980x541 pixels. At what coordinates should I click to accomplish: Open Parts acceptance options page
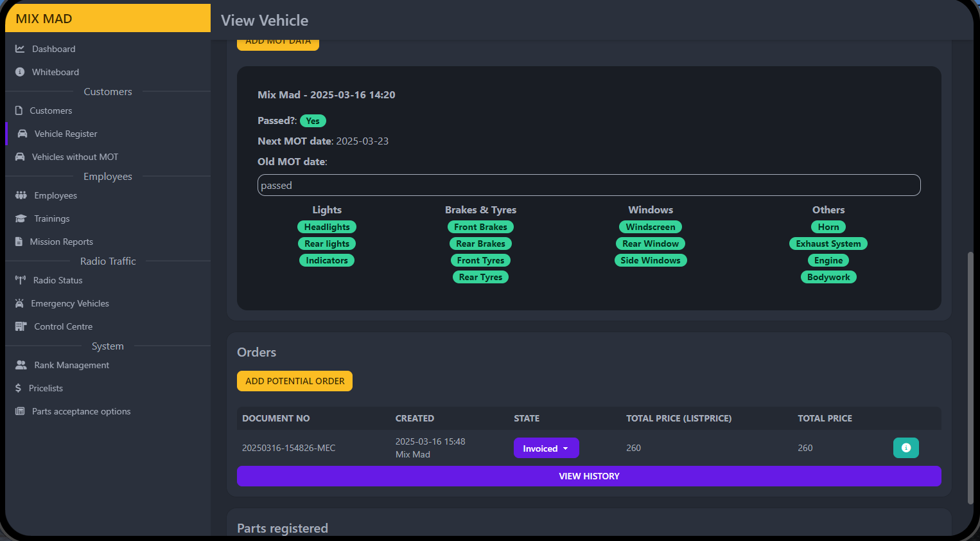click(81, 411)
